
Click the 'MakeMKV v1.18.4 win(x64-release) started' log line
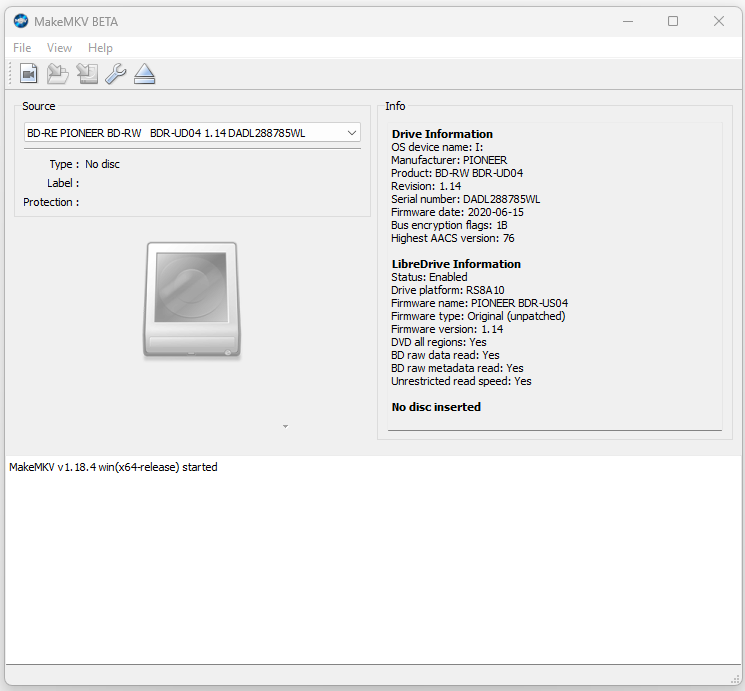113,467
